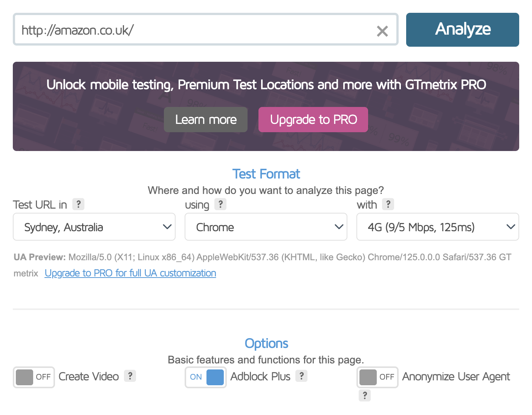Open the 4G connection speed dropdown
Viewport: 532px width, 415px height.
pyautogui.click(x=438, y=227)
